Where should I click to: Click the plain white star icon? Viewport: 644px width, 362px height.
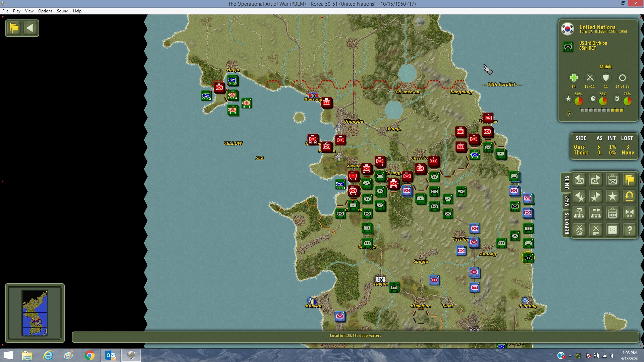613,196
